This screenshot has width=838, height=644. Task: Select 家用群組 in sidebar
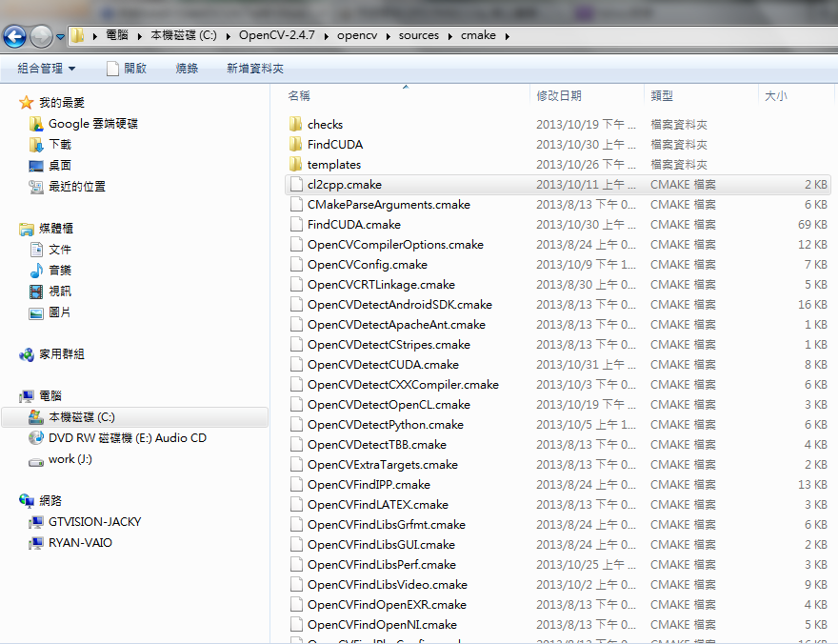pyautogui.click(x=51, y=354)
